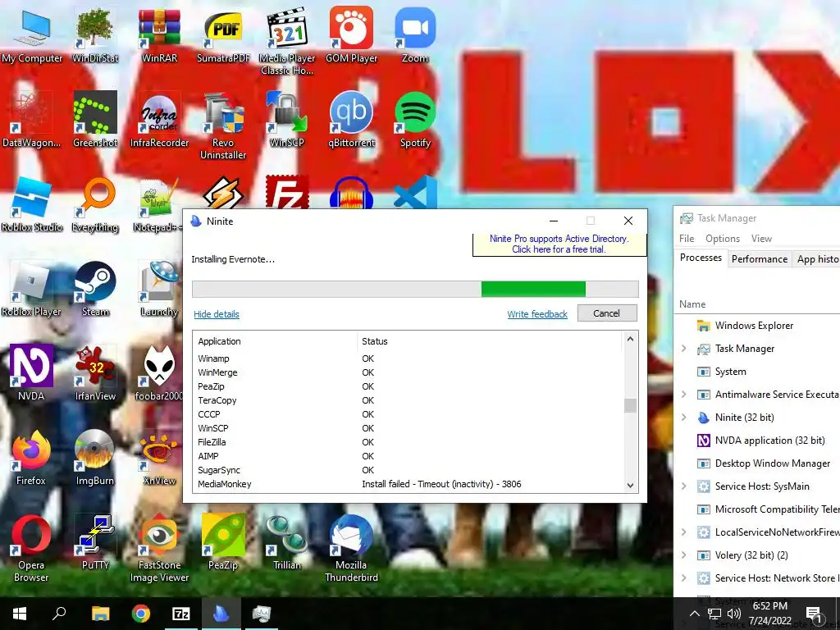Expand the Volery (32 bit) process
The height and width of the screenshot is (630, 840).
click(684, 555)
